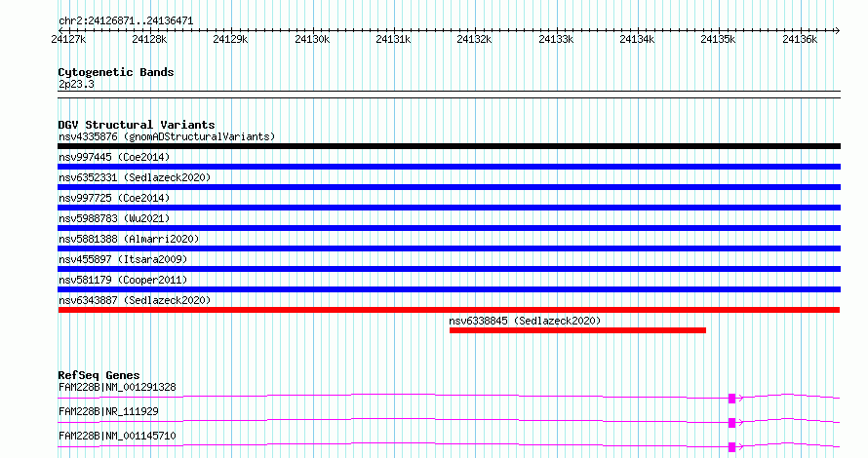Click the chr2:24126871..24136471 region label
868x458 pixels.
pyautogui.click(x=126, y=21)
